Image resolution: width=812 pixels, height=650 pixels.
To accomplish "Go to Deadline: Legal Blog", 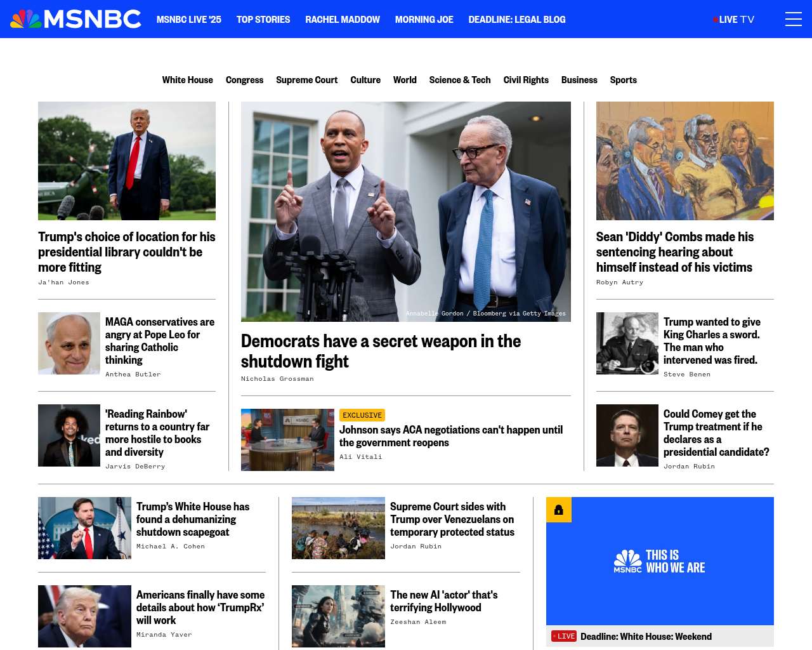I will 517,20.
